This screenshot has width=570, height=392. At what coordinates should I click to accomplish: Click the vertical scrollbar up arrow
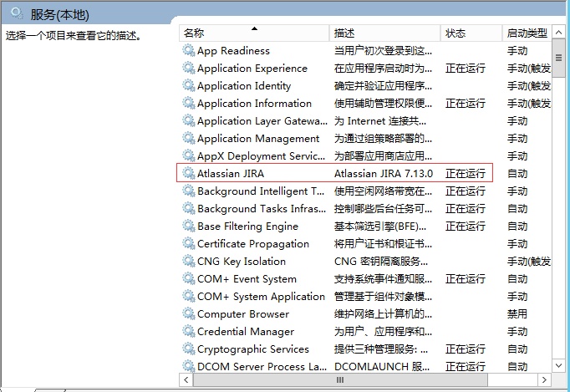[x=559, y=33]
